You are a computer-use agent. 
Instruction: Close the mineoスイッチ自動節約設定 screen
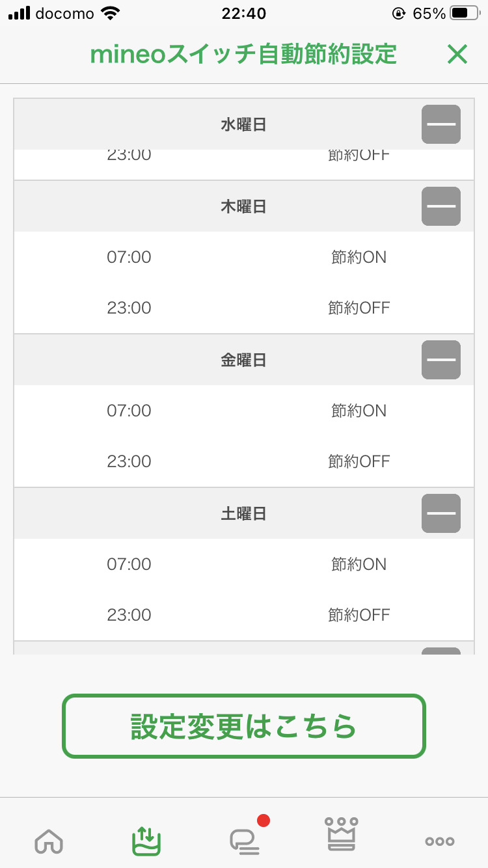pos(457,55)
